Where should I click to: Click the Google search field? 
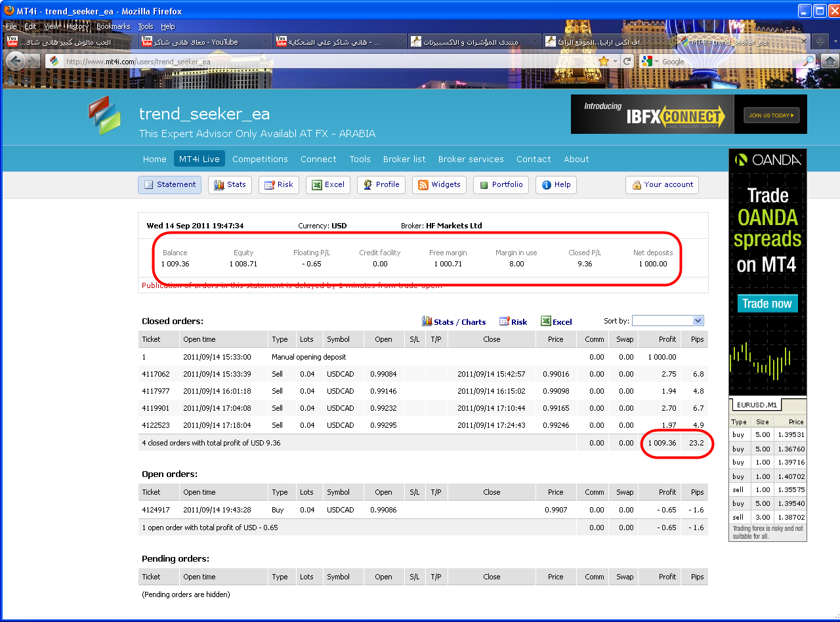pyautogui.click(x=731, y=62)
